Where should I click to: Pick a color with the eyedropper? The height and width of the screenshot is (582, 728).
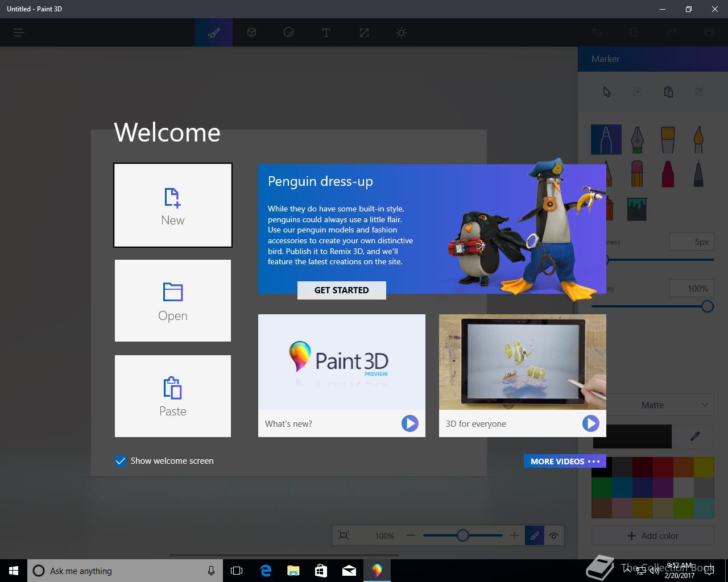pyautogui.click(x=695, y=436)
